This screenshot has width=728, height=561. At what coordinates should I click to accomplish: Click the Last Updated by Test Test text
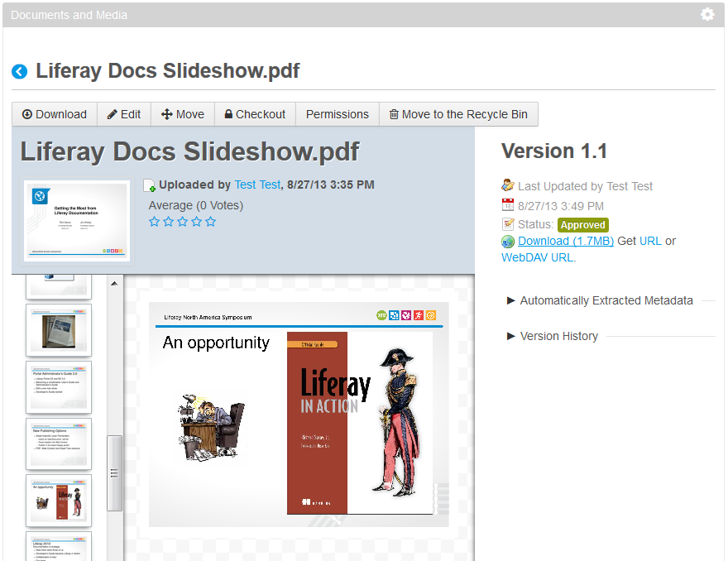point(585,186)
